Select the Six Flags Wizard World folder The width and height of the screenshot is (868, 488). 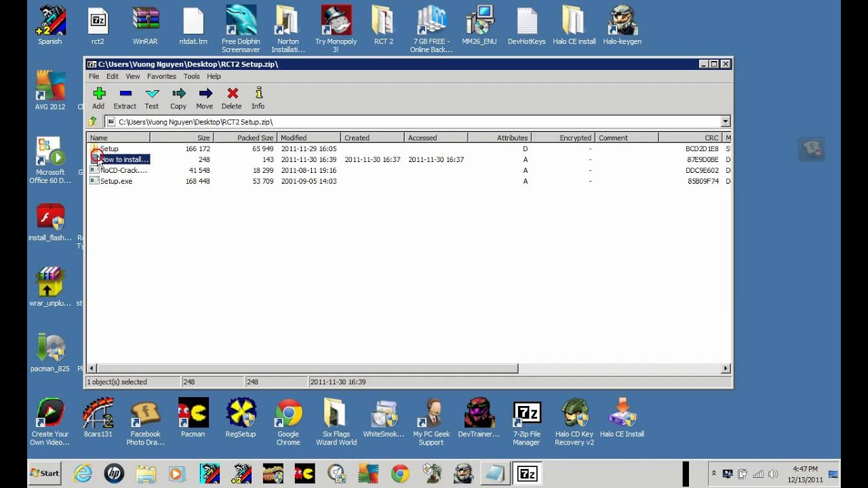click(x=336, y=422)
